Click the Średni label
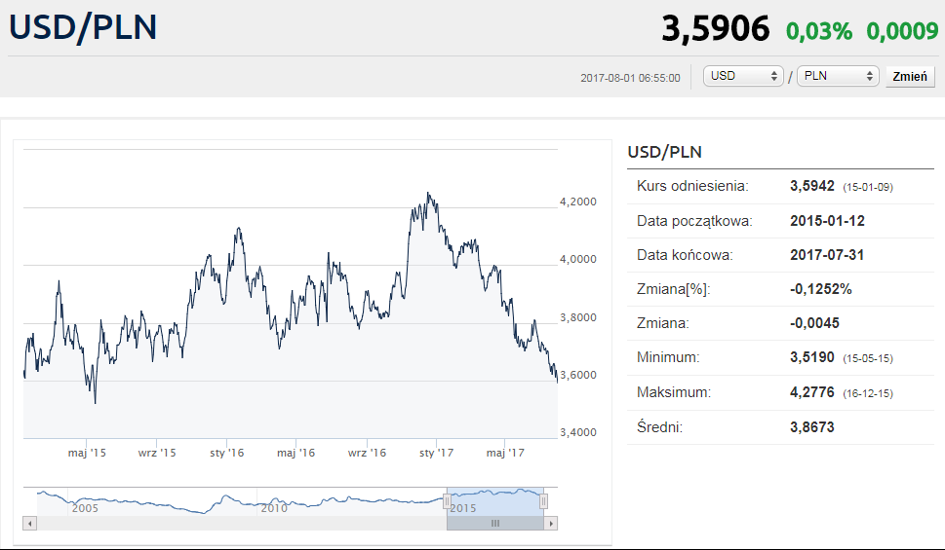The width and height of the screenshot is (945, 550). (x=660, y=427)
